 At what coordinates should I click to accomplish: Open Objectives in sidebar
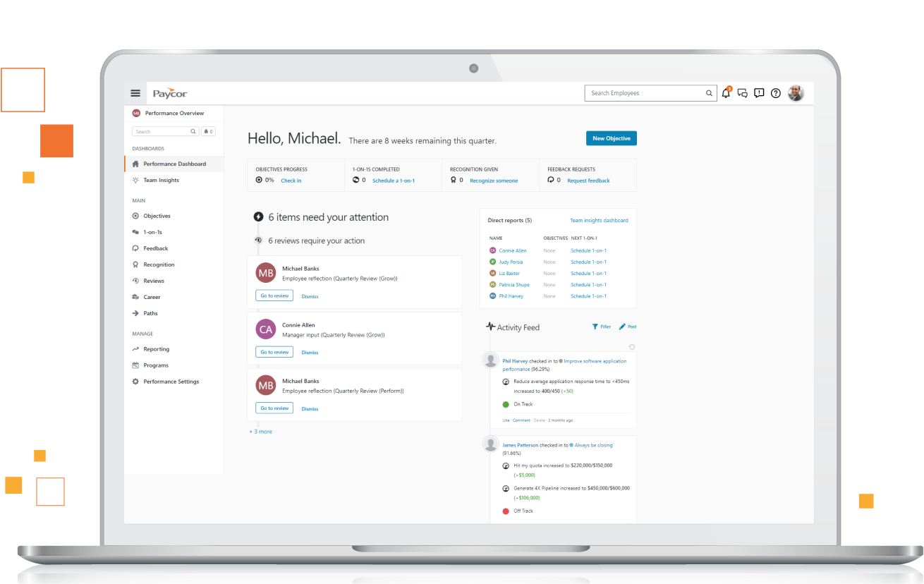click(x=157, y=216)
